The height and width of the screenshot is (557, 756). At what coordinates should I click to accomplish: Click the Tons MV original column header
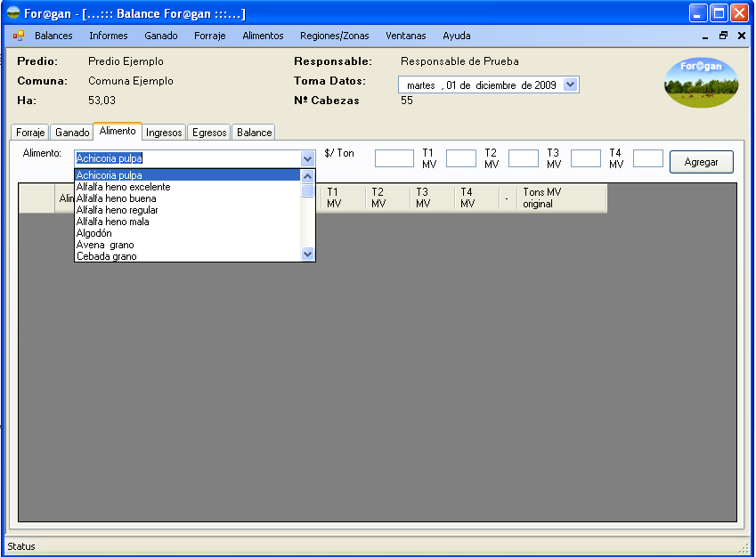coord(561,198)
